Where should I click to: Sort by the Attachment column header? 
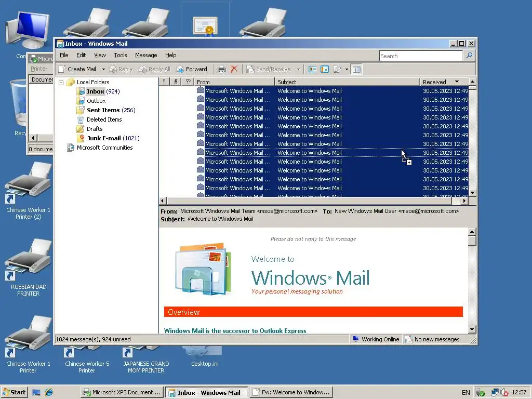(176, 82)
